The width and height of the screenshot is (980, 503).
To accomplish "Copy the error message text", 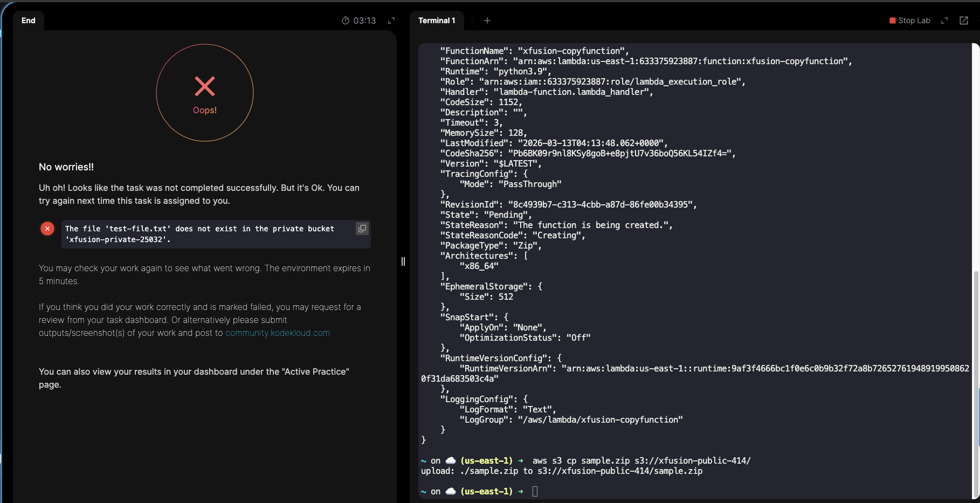I will click(362, 229).
